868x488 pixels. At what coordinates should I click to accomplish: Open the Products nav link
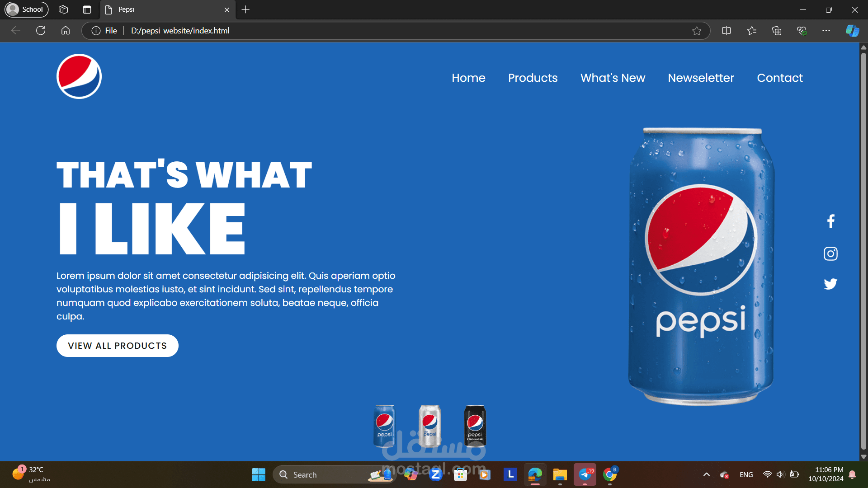(x=533, y=78)
